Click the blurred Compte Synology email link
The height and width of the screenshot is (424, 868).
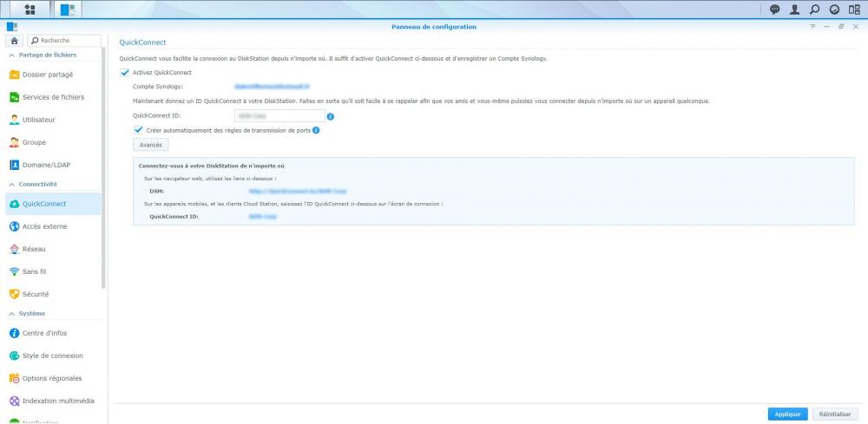click(272, 87)
